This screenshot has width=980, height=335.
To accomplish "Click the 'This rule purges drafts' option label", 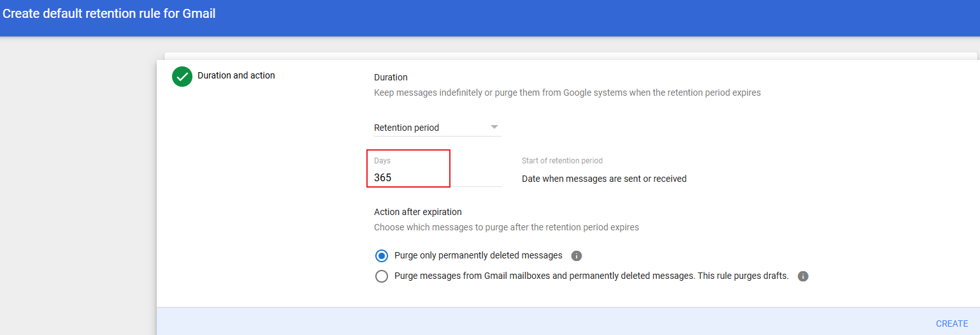I will tap(591, 276).
